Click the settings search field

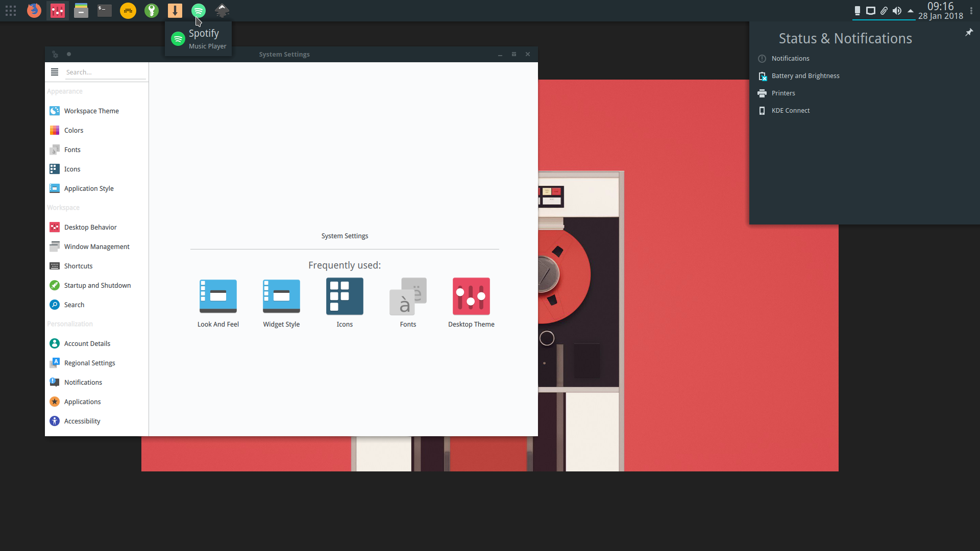pyautogui.click(x=105, y=72)
